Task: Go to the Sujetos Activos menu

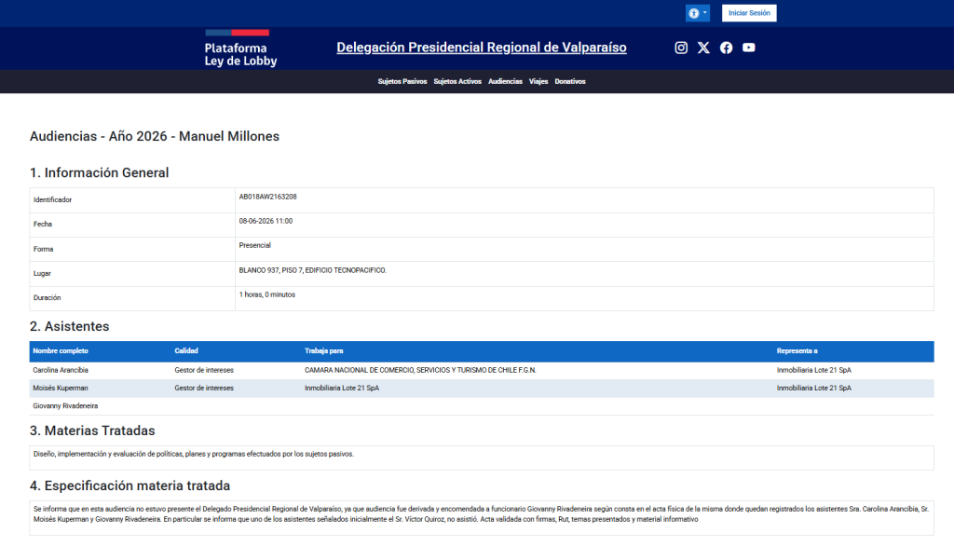Action: point(457,82)
